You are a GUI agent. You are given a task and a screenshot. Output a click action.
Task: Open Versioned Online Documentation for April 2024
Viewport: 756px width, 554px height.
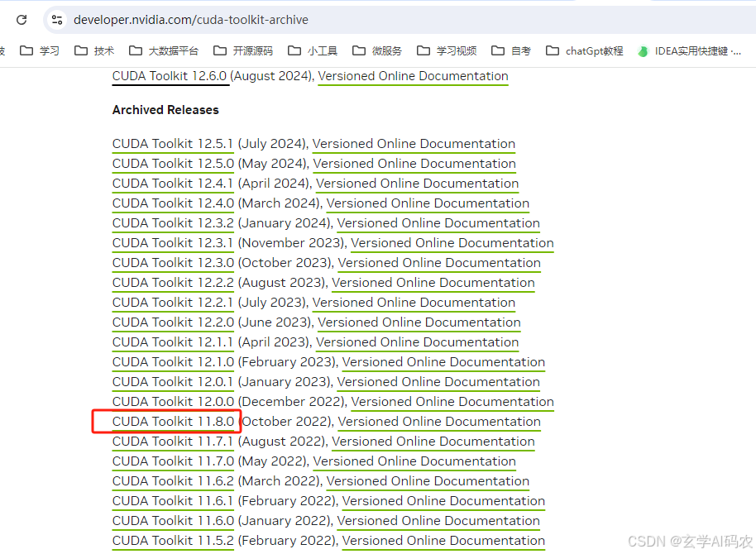(x=418, y=184)
